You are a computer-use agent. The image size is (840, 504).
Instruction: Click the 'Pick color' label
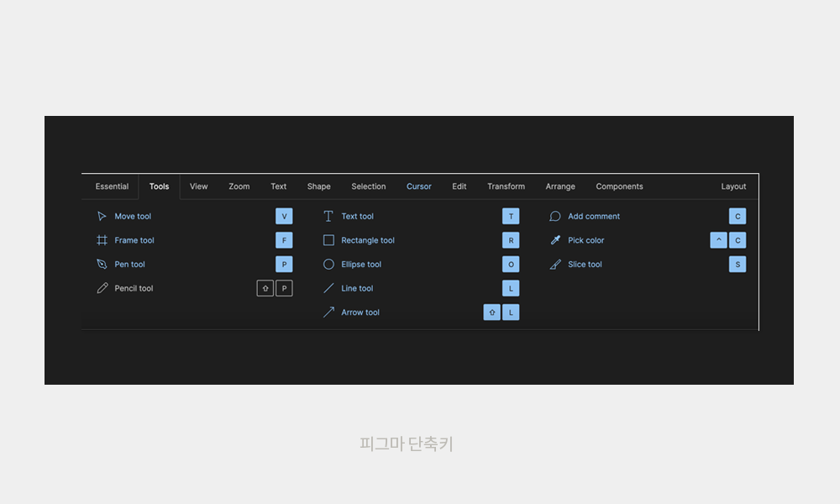click(586, 240)
